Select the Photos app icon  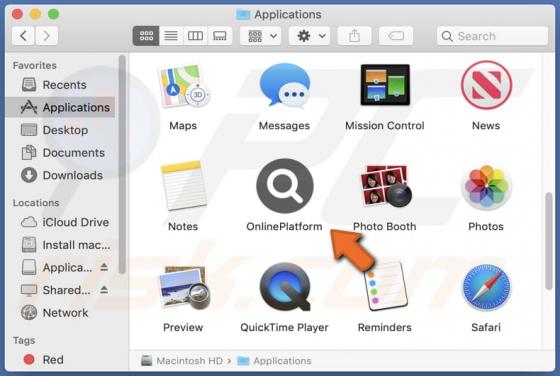486,186
